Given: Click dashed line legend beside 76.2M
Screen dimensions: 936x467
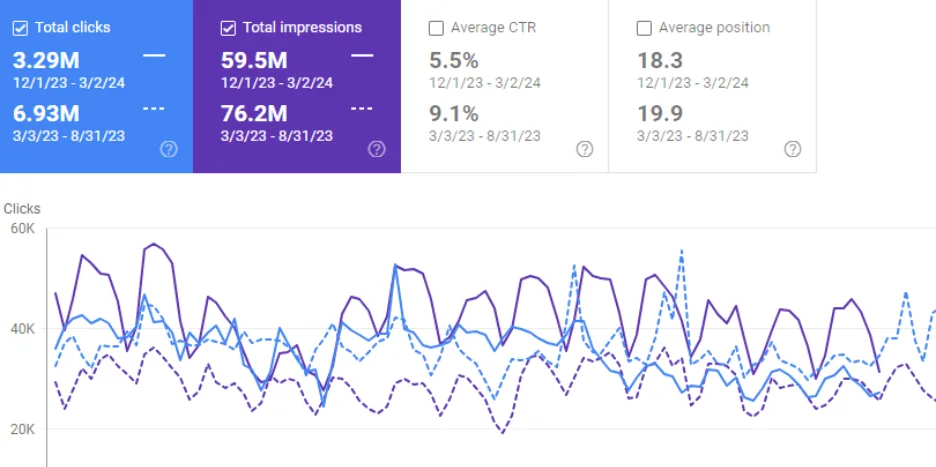Looking at the screenshot, I should [362, 108].
